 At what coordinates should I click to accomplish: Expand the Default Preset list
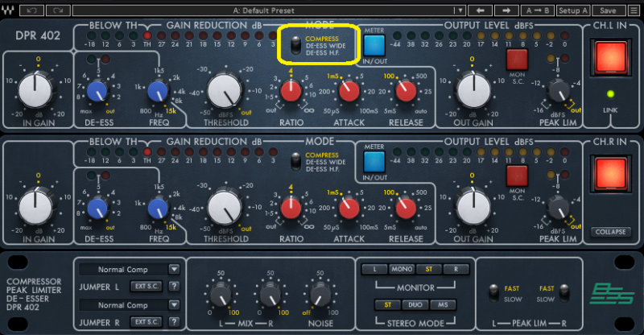point(459,10)
